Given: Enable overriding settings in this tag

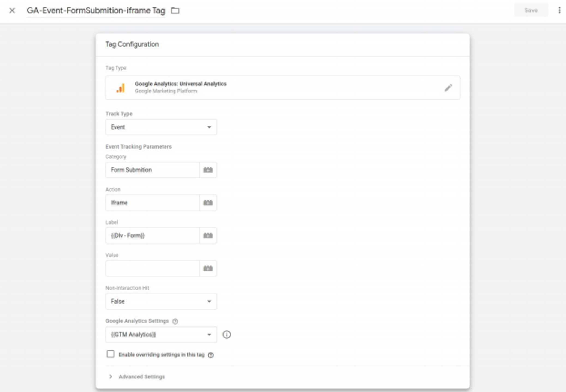Looking at the screenshot, I should pyautogui.click(x=111, y=354).
